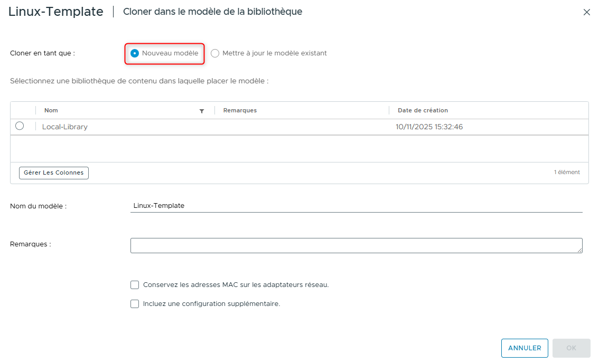The width and height of the screenshot is (599, 364).
Task: Choose Mettre à jour le modèle existant
Action: click(215, 53)
